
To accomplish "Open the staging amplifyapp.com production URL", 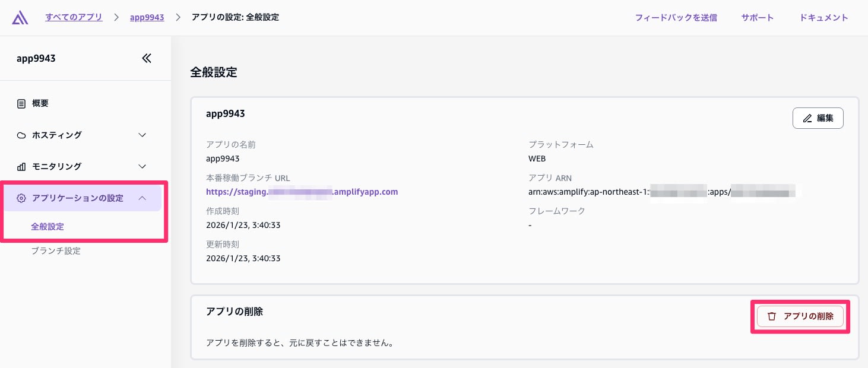I will coord(302,192).
